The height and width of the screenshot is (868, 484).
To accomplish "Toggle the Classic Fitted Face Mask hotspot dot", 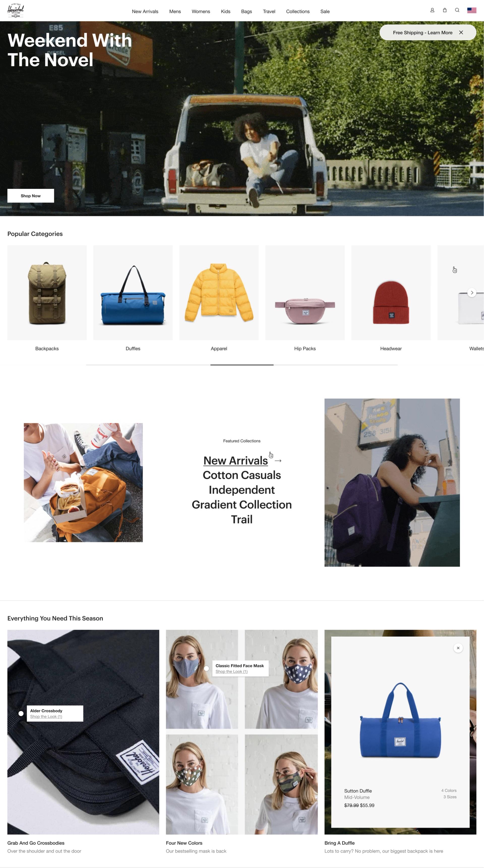I will pos(206,668).
